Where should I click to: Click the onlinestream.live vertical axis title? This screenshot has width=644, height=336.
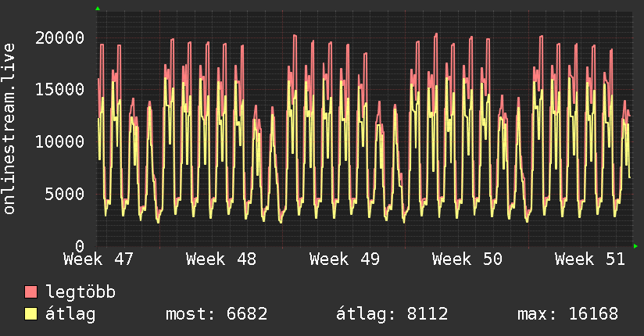pyautogui.click(x=9, y=130)
